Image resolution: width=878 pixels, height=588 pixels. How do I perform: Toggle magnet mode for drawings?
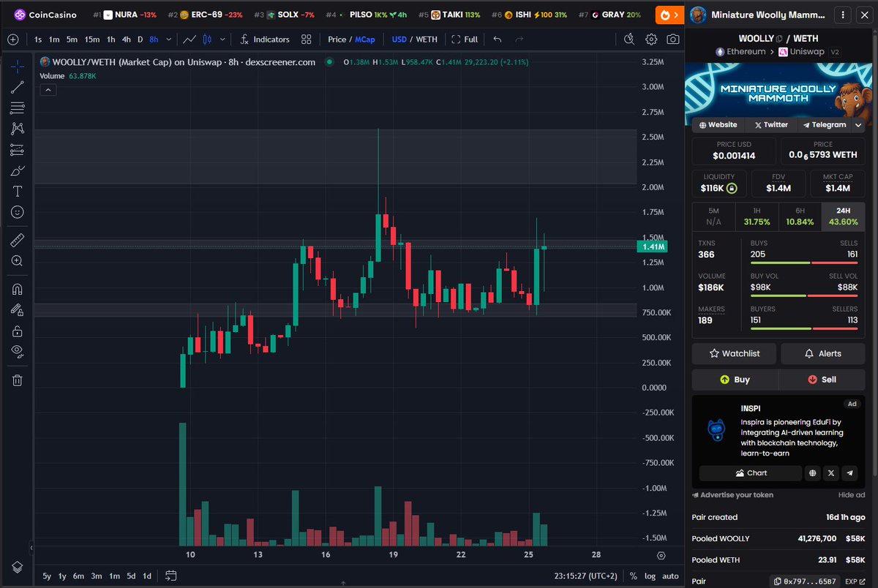(x=18, y=289)
